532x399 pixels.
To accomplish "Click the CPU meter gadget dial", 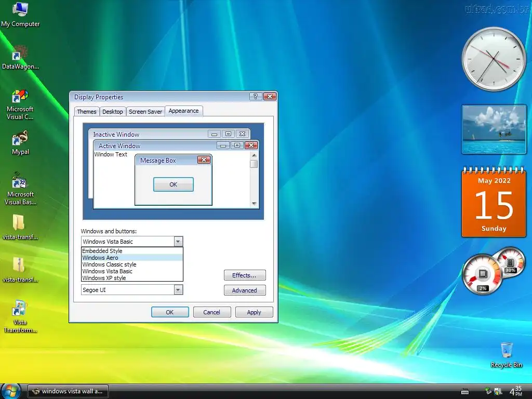I will tap(482, 274).
